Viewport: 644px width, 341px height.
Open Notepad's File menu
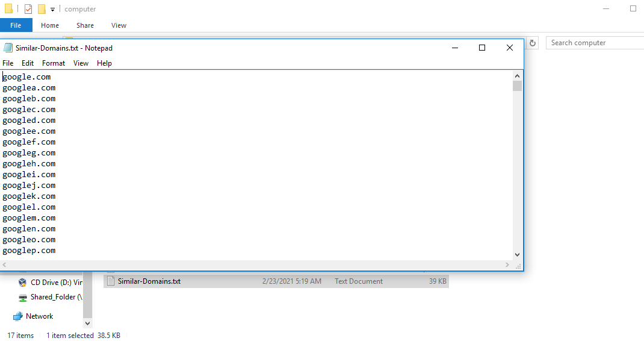(x=8, y=63)
